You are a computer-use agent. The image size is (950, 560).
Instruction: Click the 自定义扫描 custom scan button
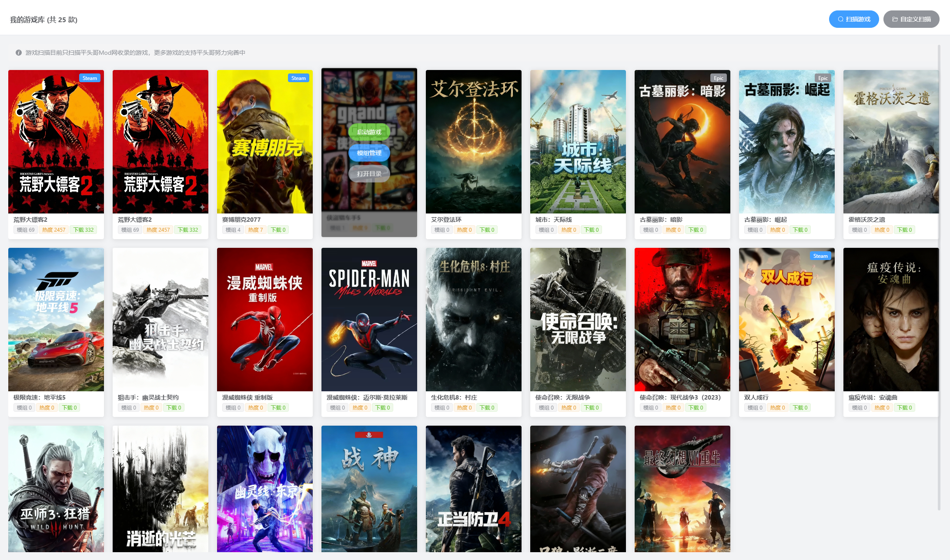point(911,19)
